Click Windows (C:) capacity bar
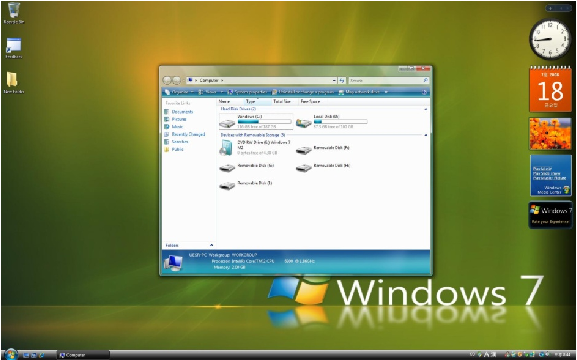 [x=265, y=121]
